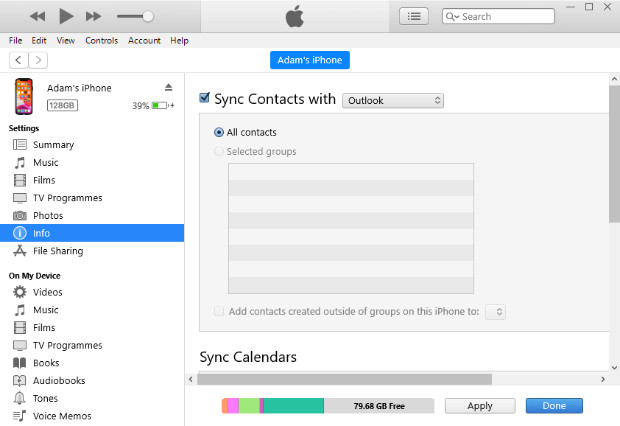
Task: Go forward with the right arrow button
Action: pyautogui.click(x=38, y=60)
